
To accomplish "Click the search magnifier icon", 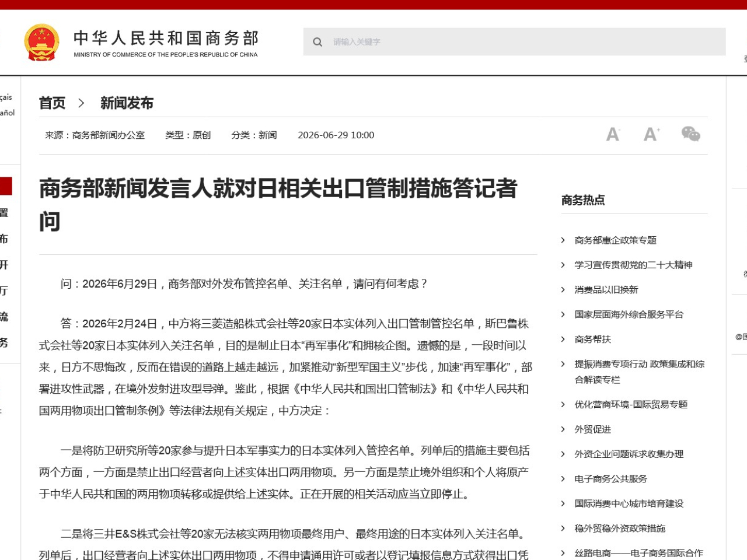I will pos(317,42).
